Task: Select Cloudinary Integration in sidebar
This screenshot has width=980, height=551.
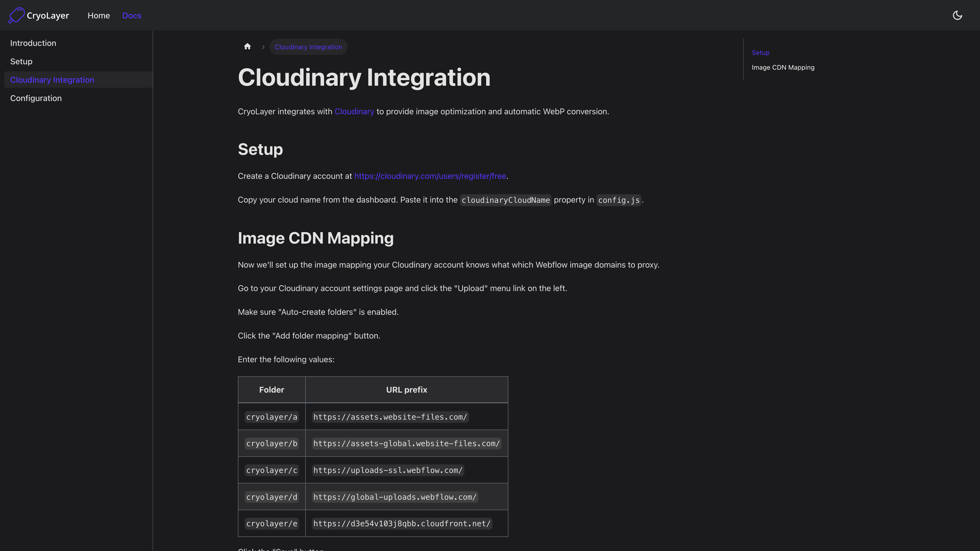Action: [x=52, y=80]
